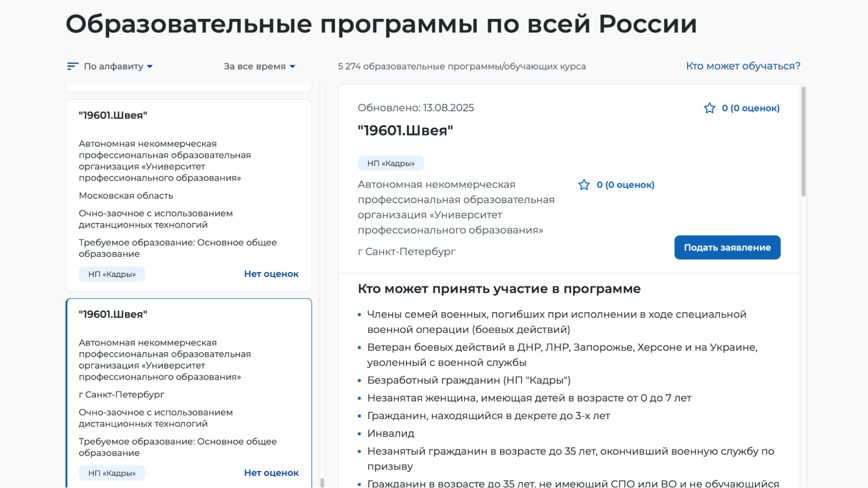Click the sort lines icon next to По алфавиту
Viewport: 868px width, 488px height.
click(72, 66)
